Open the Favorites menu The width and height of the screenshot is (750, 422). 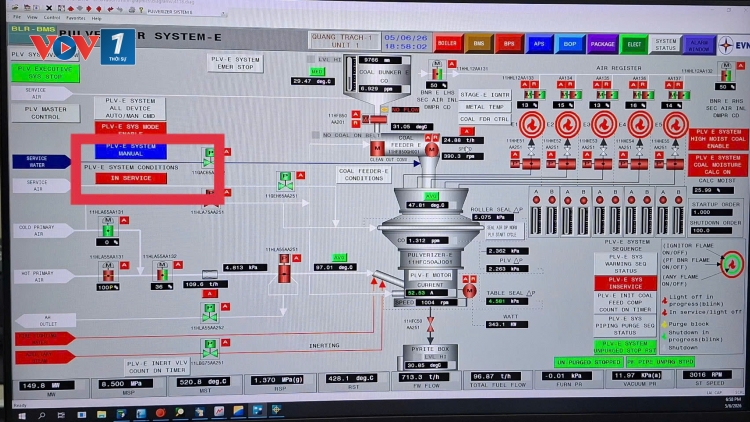coord(75,18)
